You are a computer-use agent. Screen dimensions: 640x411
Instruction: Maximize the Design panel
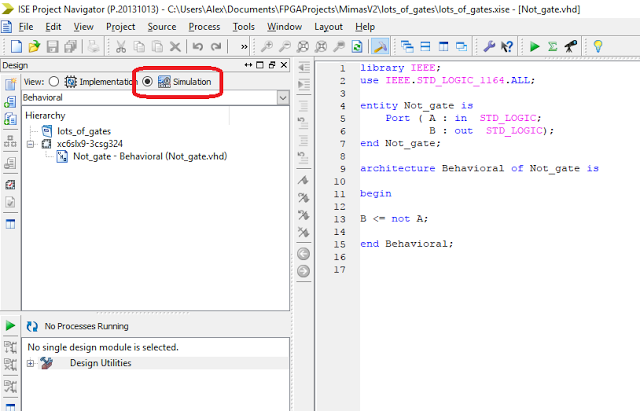(x=260, y=65)
